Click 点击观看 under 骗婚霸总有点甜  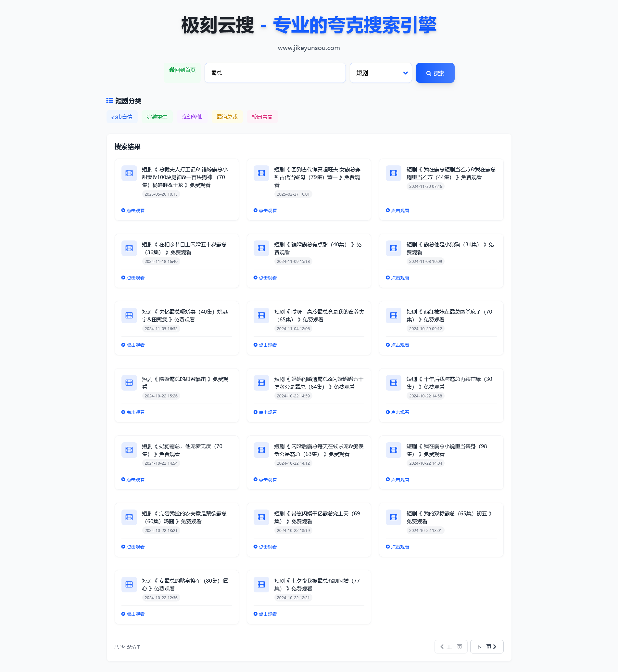point(265,278)
